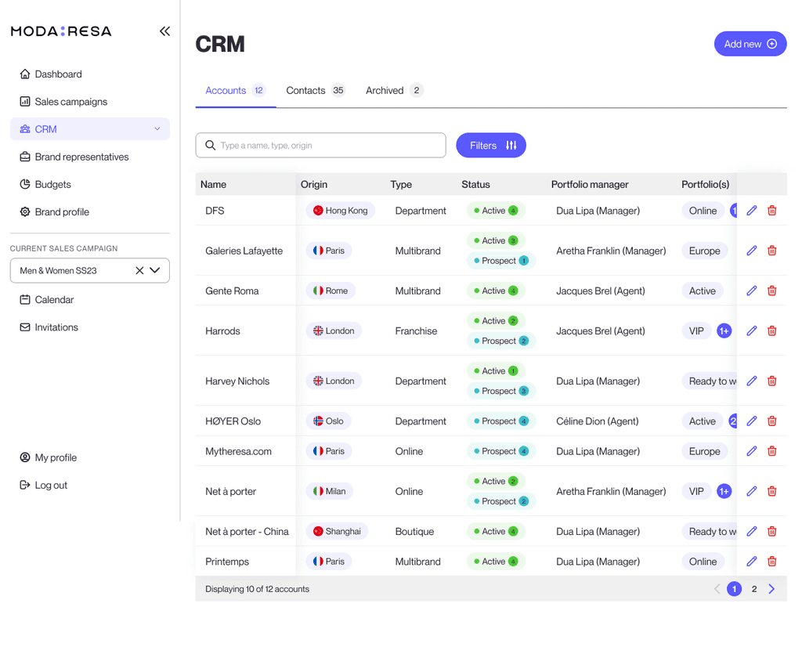Click Prospect status of Galeries Lafayette

501,261
